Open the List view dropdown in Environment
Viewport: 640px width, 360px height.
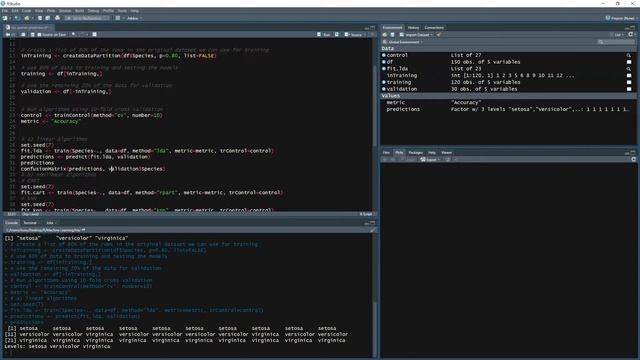point(618,35)
